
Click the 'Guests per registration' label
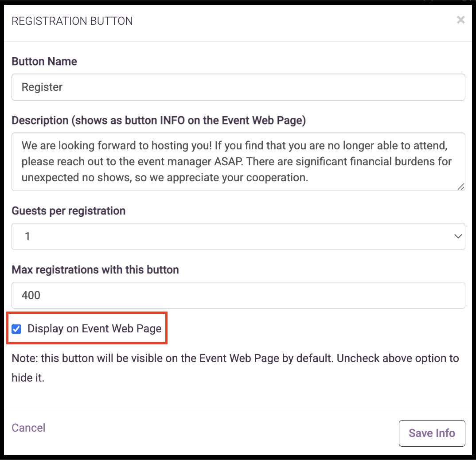pyautogui.click(x=68, y=211)
